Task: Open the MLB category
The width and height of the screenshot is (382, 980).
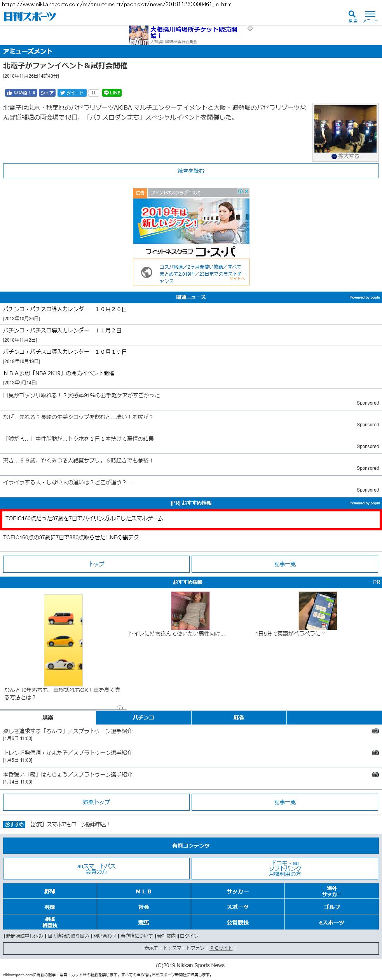Action: [144, 891]
